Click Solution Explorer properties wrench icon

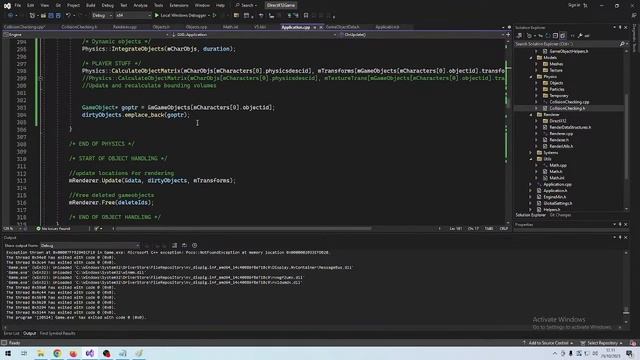[x=580, y=36]
